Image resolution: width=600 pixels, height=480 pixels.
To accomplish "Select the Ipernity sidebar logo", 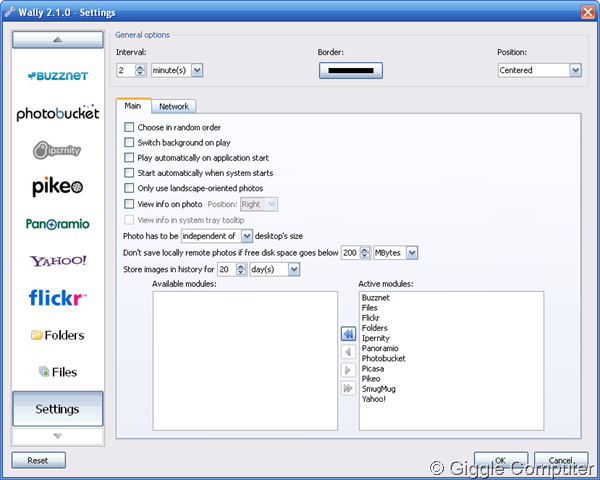I will coord(57,150).
